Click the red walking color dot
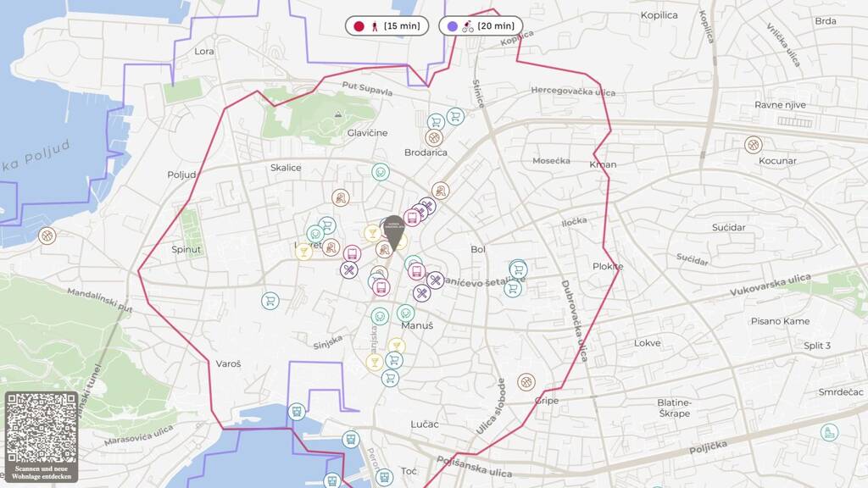Image resolution: width=868 pixels, height=488 pixels. point(359,26)
